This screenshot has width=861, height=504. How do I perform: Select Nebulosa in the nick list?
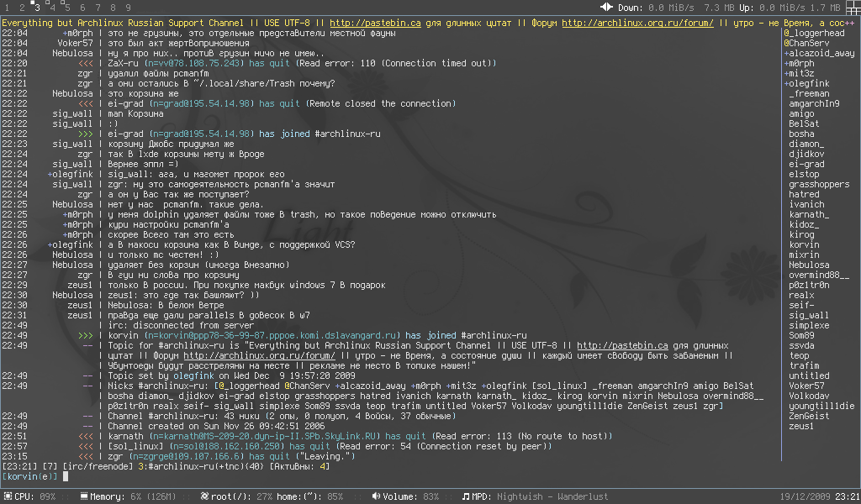coord(808,265)
